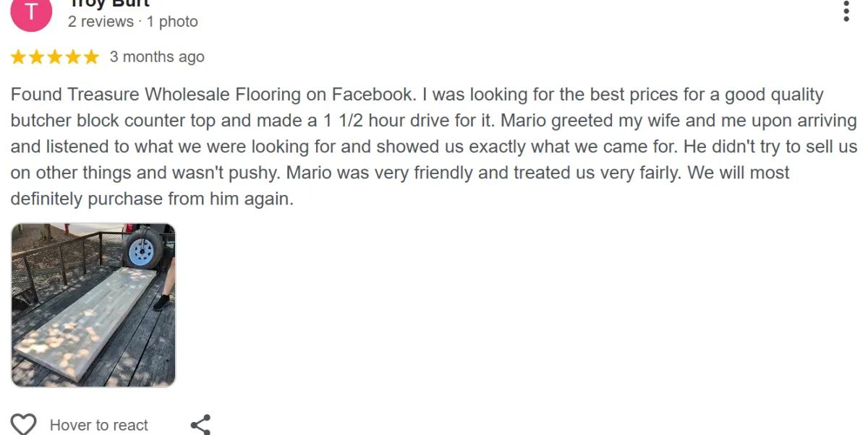The height and width of the screenshot is (435, 868).
Task: Click the second gold rating star
Action: click(37, 57)
